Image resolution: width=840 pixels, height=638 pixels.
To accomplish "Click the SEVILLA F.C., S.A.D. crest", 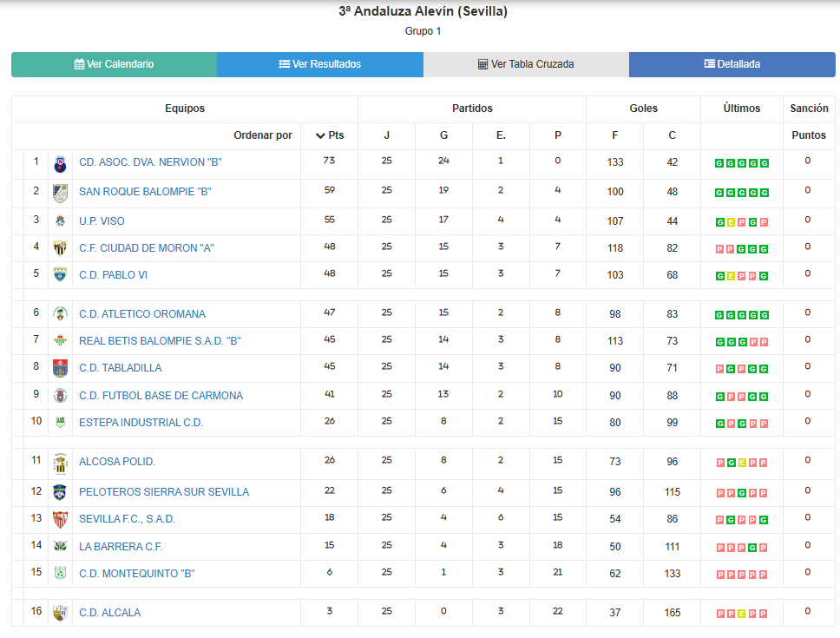I will tap(61, 519).
